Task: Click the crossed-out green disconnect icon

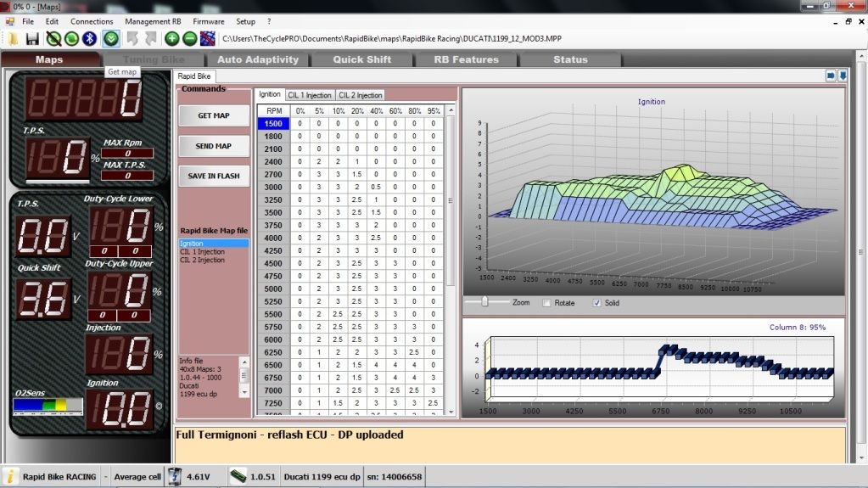Action: coord(53,38)
